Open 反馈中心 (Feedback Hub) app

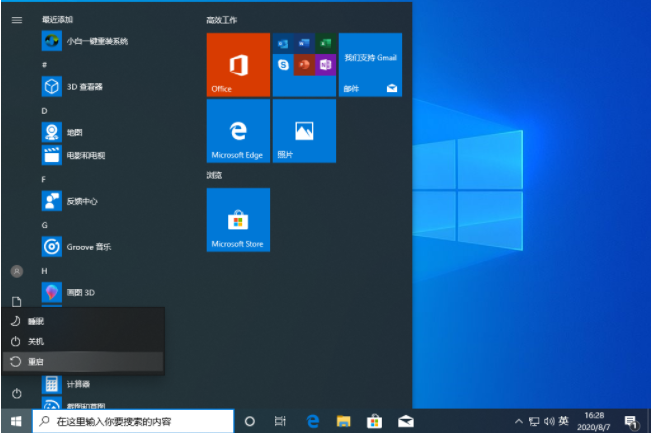click(x=80, y=201)
